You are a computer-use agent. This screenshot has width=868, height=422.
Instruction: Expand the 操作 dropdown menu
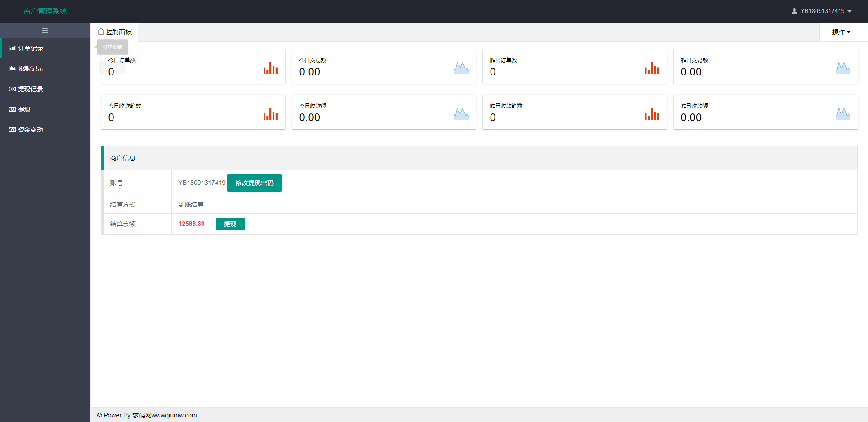point(841,32)
